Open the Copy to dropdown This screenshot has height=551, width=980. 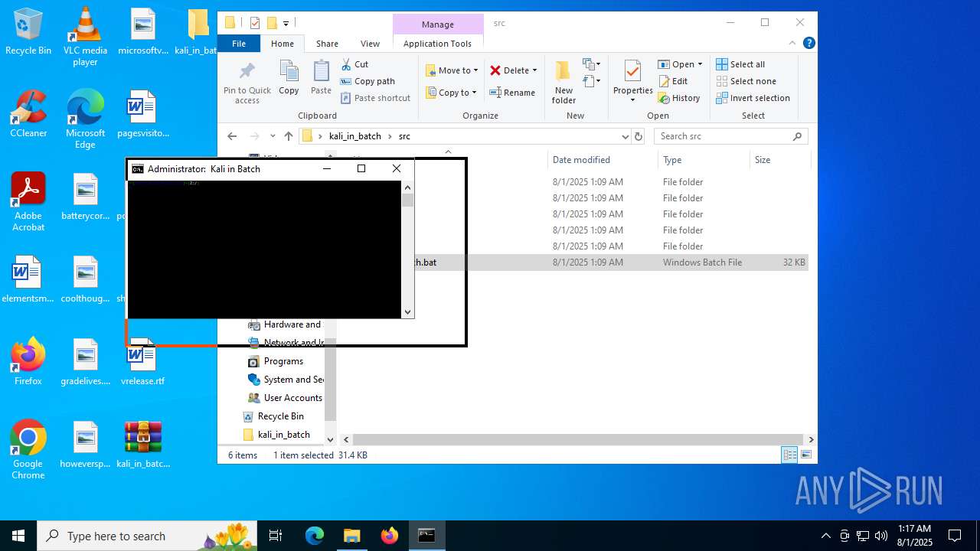[x=451, y=93]
